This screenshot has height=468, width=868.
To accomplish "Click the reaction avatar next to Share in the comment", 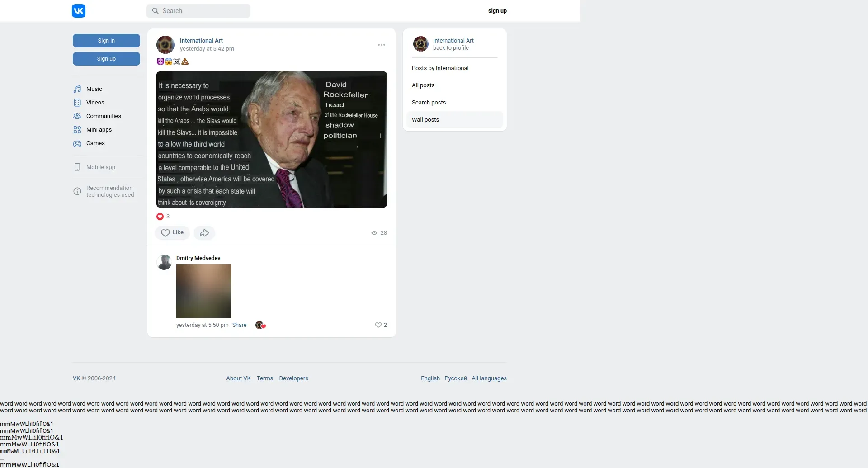I will [x=260, y=325].
